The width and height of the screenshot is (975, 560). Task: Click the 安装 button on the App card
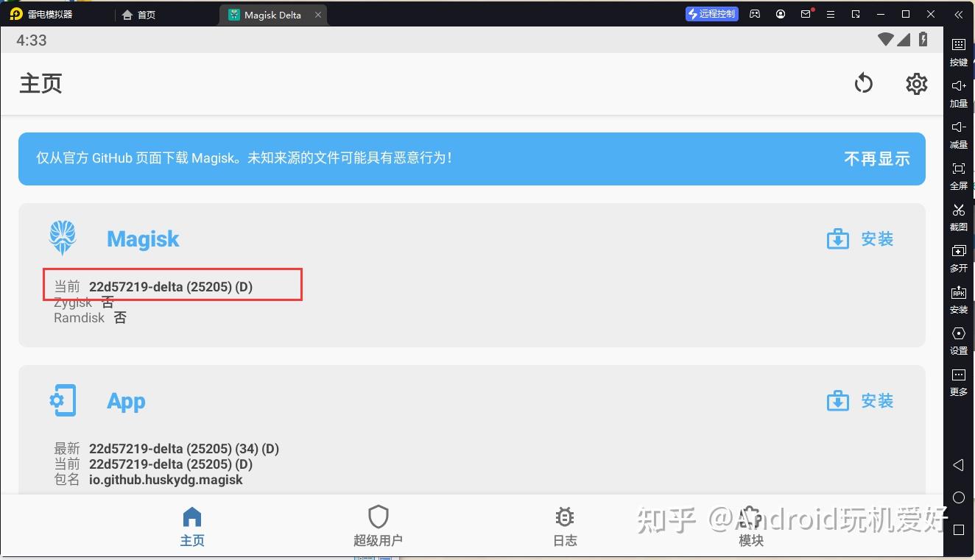coord(860,401)
